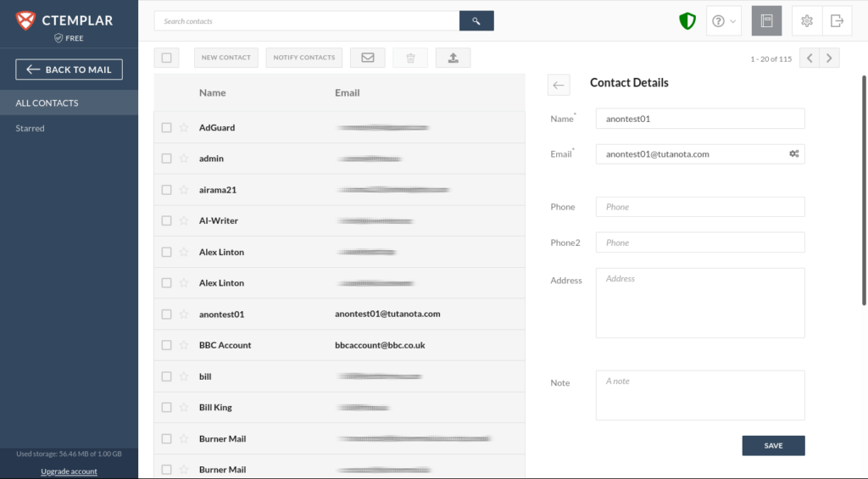This screenshot has height=479, width=868.
Task: Check the AdGuard contact checkbox
Action: (167, 127)
